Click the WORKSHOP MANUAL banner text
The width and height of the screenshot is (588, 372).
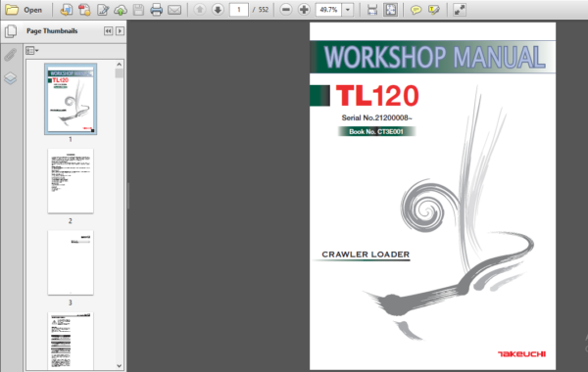point(434,58)
